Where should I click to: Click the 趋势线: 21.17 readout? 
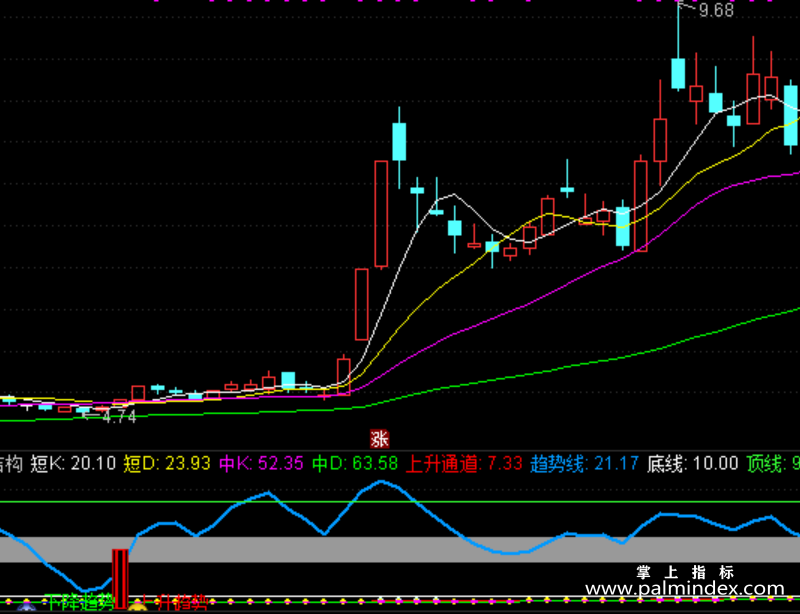point(585,463)
